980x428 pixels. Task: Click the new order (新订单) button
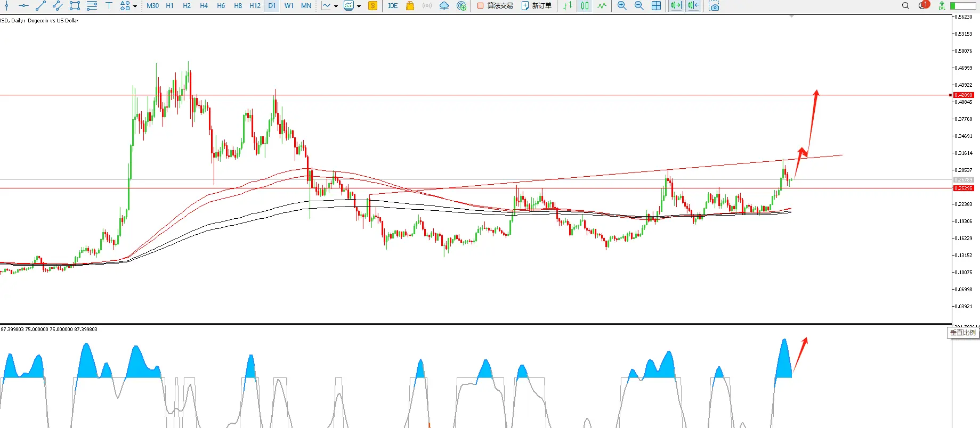tap(537, 6)
